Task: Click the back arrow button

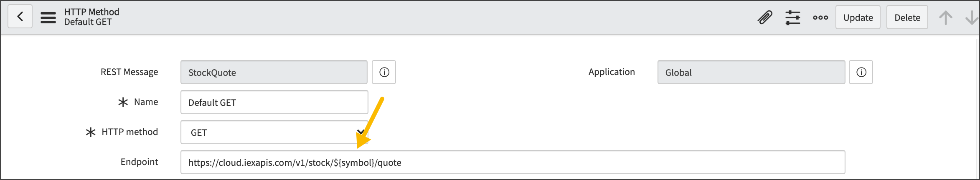Action: click(x=20, y=17)
